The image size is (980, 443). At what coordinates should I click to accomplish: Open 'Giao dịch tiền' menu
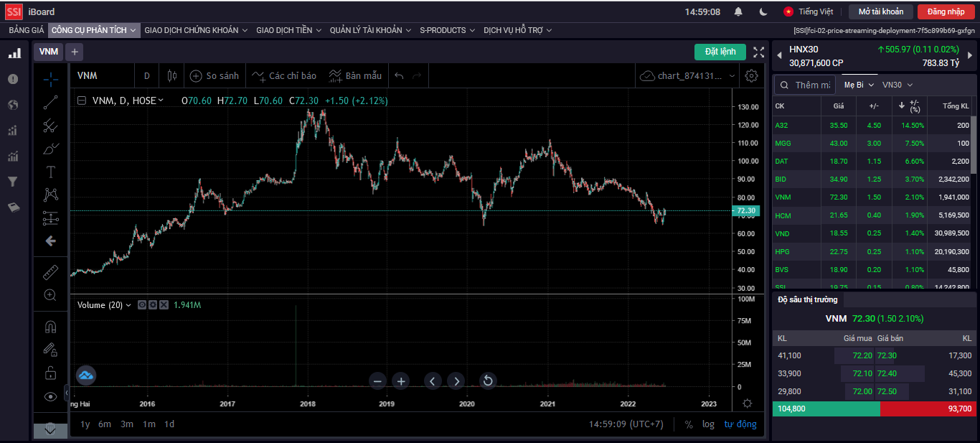coord(288,30)
